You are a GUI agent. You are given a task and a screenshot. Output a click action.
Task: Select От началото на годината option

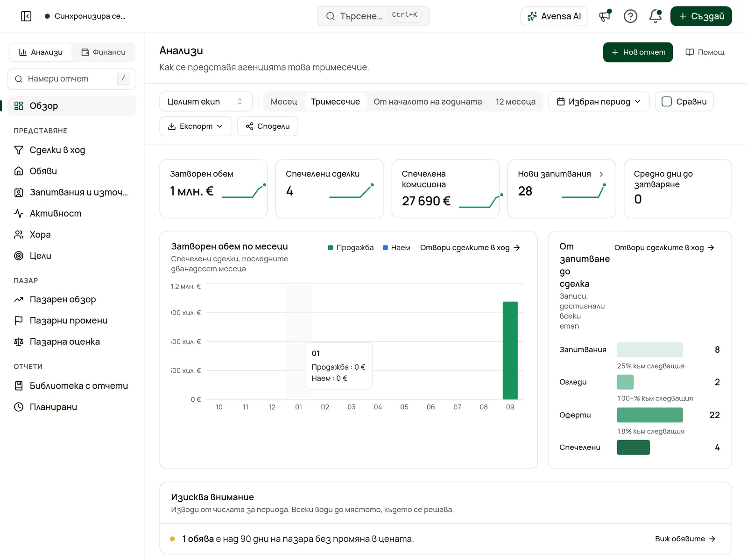428,102
